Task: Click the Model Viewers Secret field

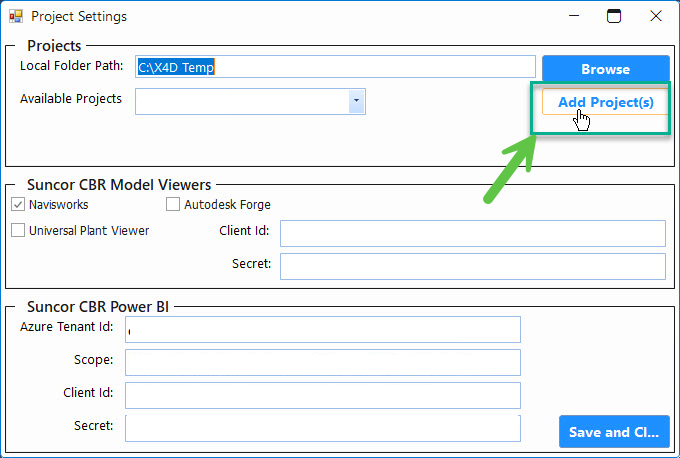Action: pyautogui.click(x=472, y=266)
